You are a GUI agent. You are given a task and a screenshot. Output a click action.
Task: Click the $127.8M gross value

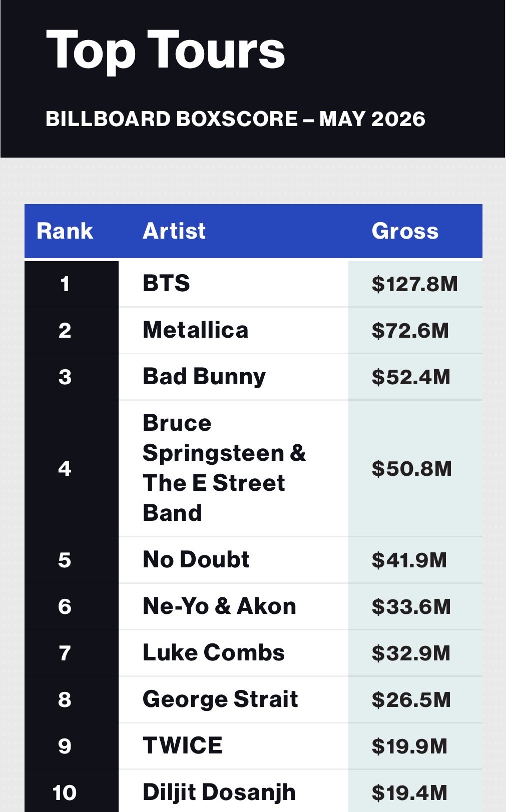[x=414, y=284]
